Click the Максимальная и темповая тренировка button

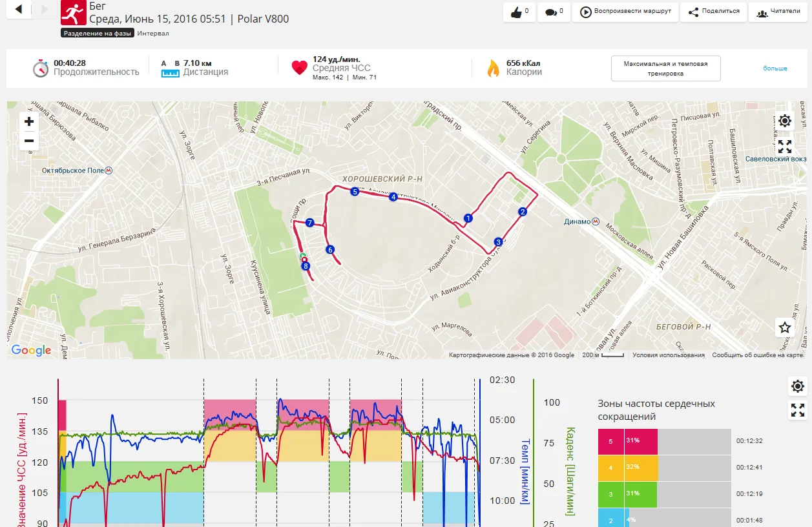(665, 68)
